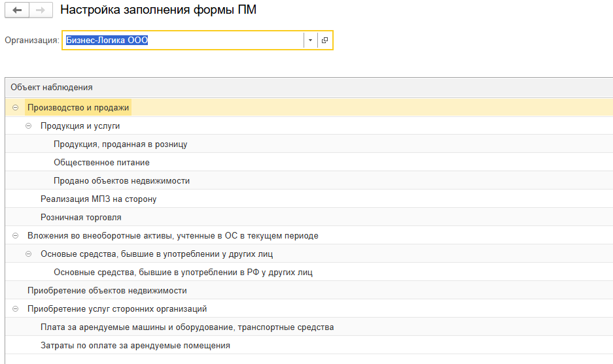The width and height of the screenshot is (613, 364).
Task: Go forward with the right arrow button
Action: click(41, 10)
